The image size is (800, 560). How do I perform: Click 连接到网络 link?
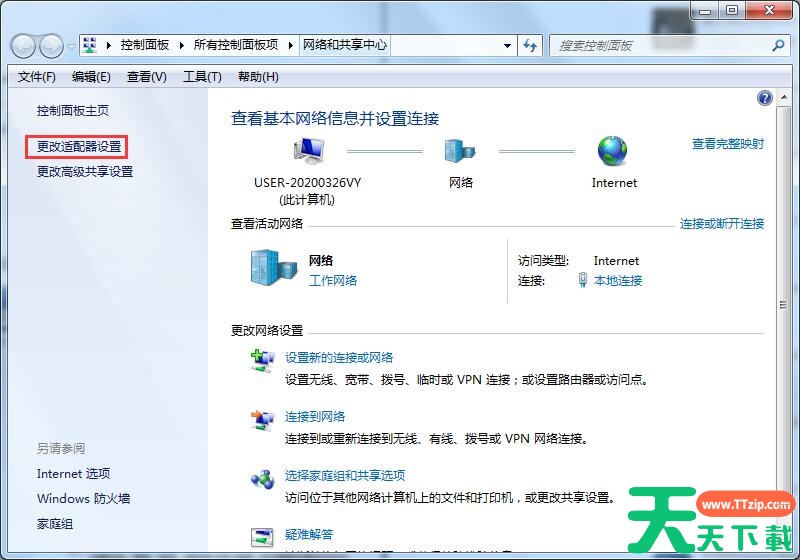[315, 417]
